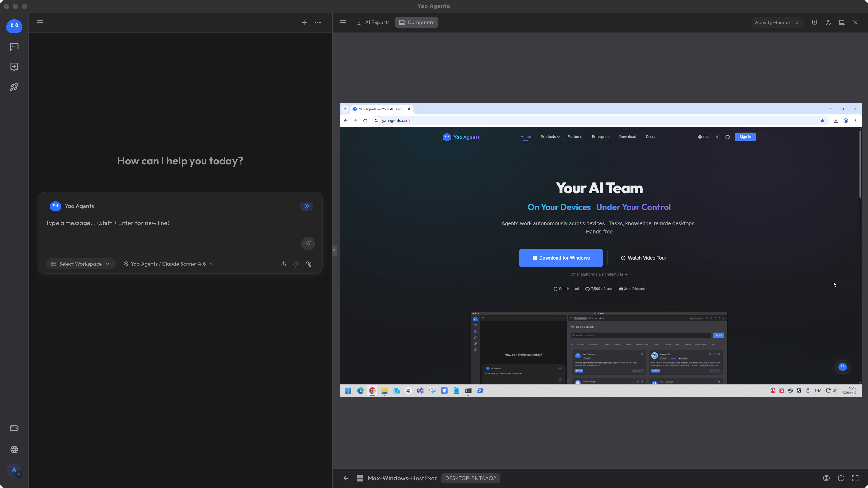Screen dimensions: 868x488
Task: Open Microsoft Edge from the Windows taskbar
Action: click(x=360, y=391)
